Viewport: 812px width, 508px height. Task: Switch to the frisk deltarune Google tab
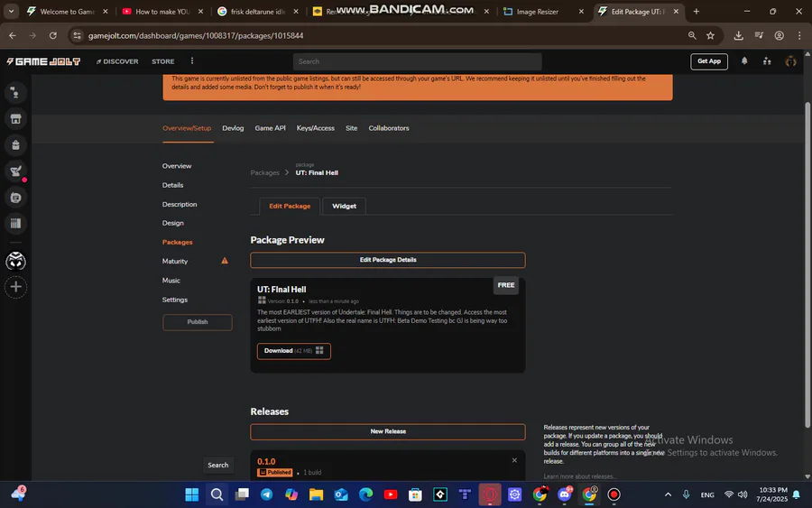point(258,12)
